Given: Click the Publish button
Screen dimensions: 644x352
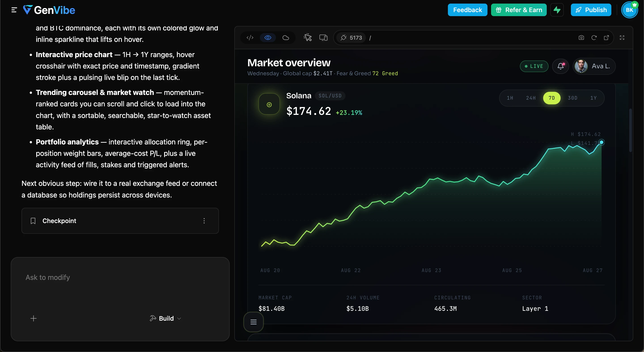Looking at the screenshot, I should pyautogui.click(x=591, y=10).
